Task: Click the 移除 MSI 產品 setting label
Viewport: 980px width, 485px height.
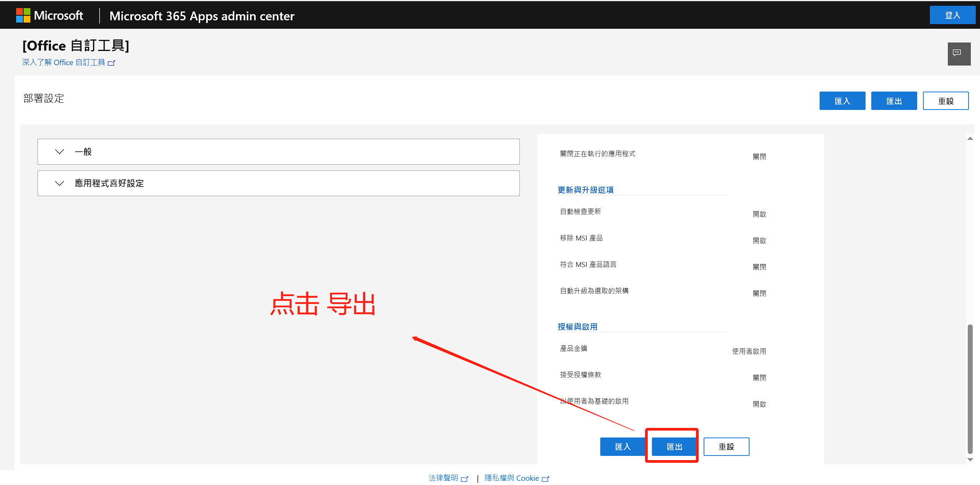Action: click(581, 238)
